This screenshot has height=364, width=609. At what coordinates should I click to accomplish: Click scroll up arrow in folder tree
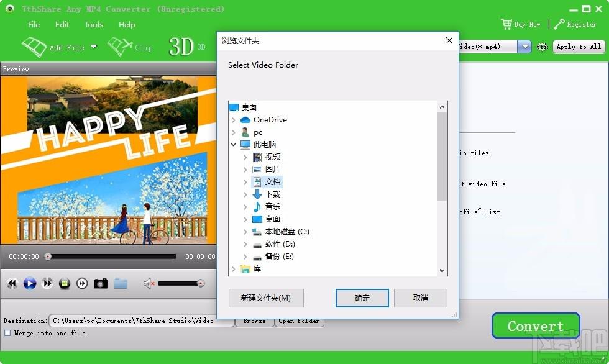(442, 107)
